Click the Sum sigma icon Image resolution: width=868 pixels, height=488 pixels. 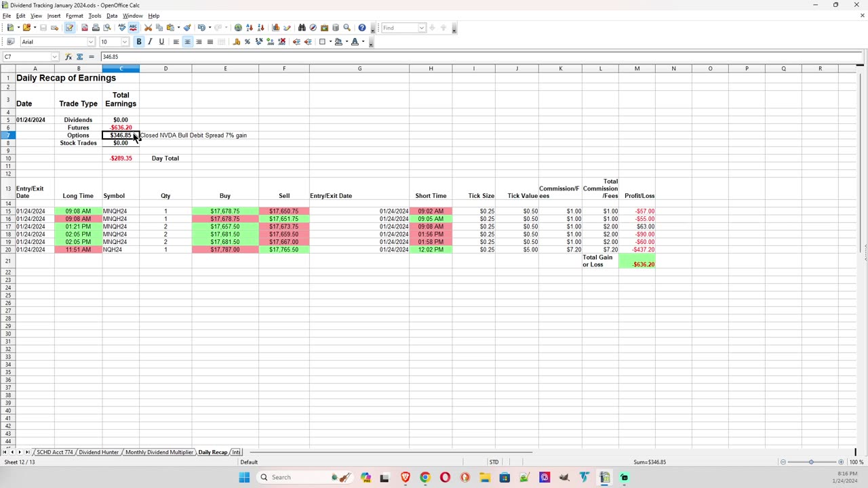point(79,57)
